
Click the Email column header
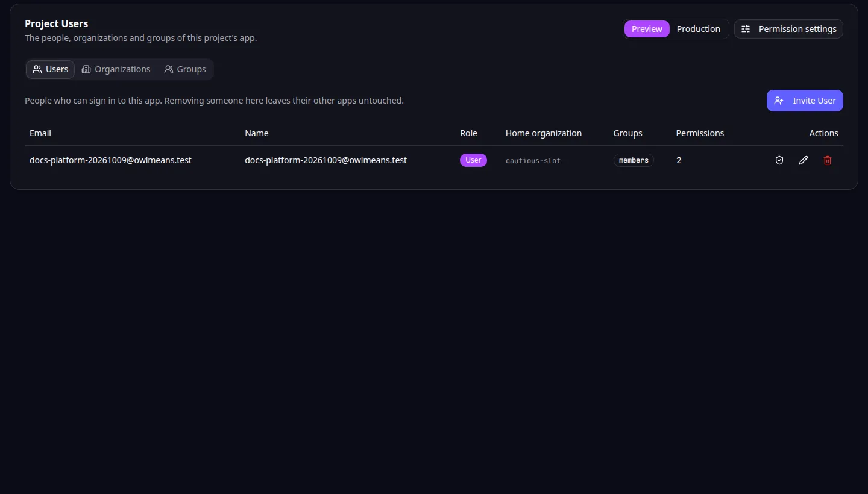pos(40,133)
